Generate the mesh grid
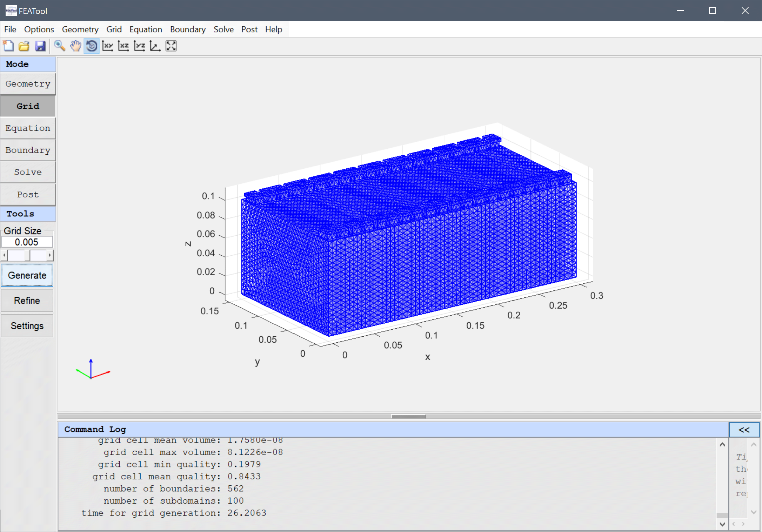Screen dimensions: 762x532 coord(27,275)
